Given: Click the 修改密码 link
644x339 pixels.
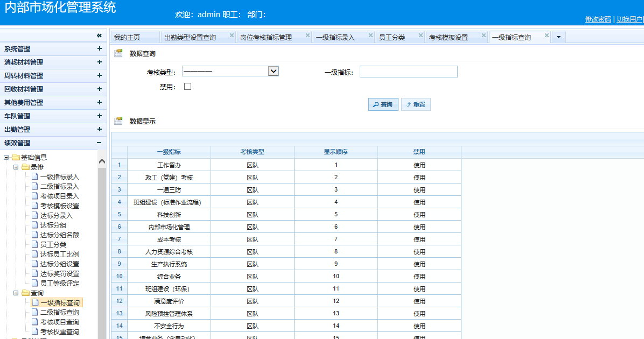Looking at the screenshot, I should pyautogui.click(x=598, y=19).
